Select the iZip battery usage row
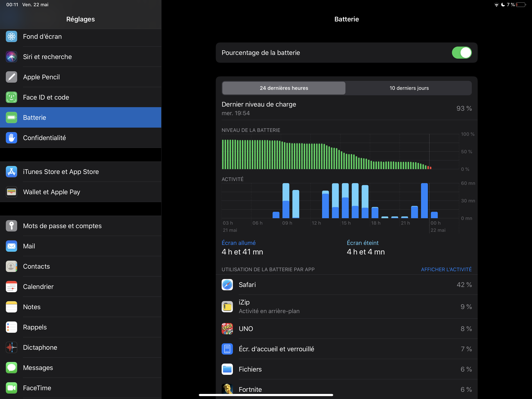Screen dimensions: 532x399 (x=346, y=306)
